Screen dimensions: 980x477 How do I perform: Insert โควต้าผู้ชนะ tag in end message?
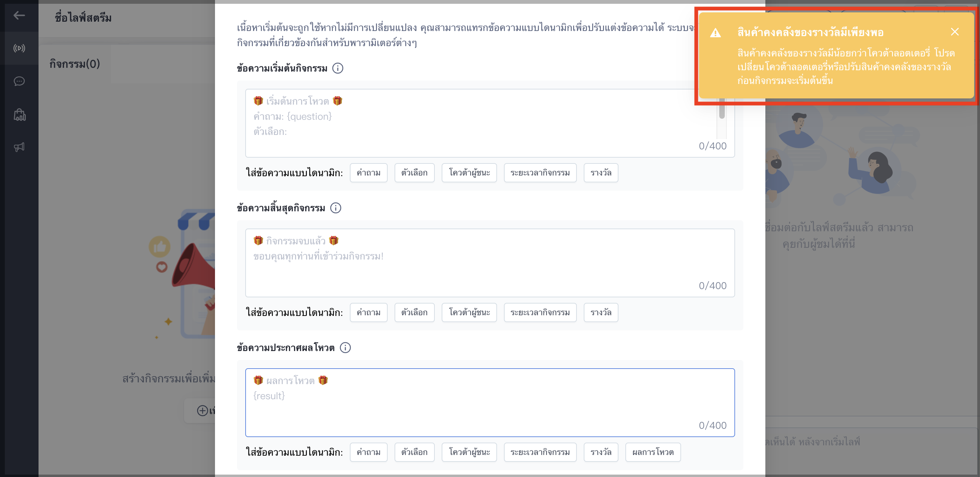(x=469, y=312)
